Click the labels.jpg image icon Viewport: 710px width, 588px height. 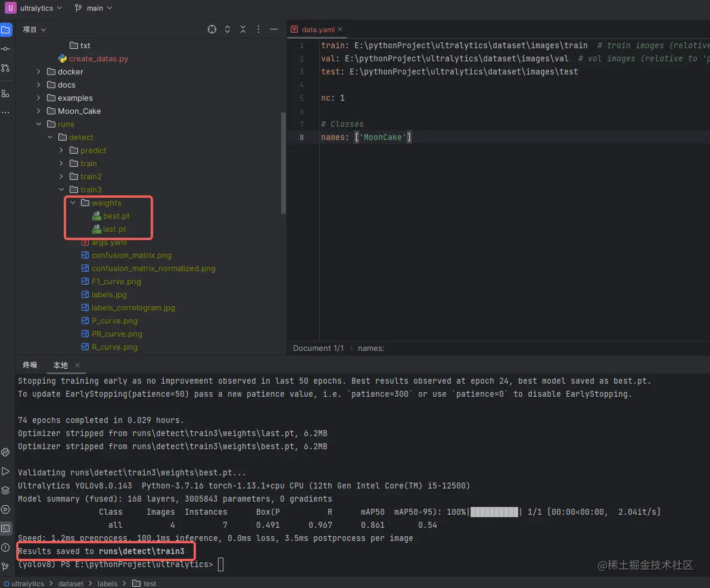[85, 294]
